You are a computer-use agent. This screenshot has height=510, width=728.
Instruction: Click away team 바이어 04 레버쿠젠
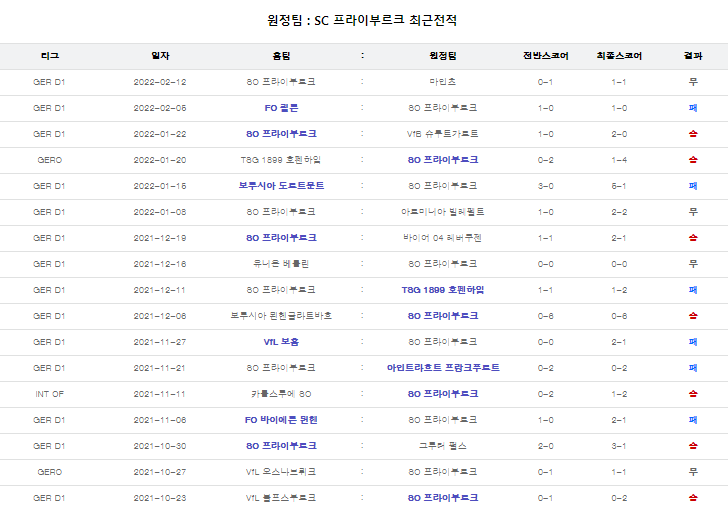pos(442,238)
